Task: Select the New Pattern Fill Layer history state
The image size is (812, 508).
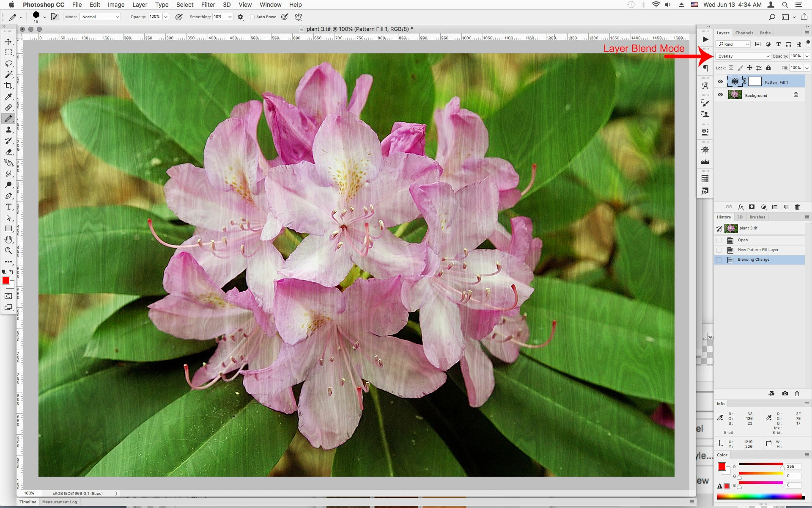Action: tap(758, 250)
